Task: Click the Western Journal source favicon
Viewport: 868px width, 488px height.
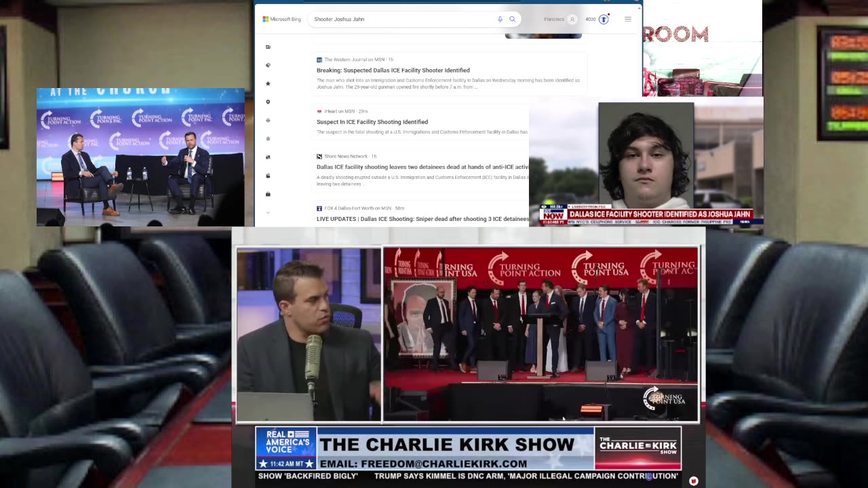Action: 319,60
